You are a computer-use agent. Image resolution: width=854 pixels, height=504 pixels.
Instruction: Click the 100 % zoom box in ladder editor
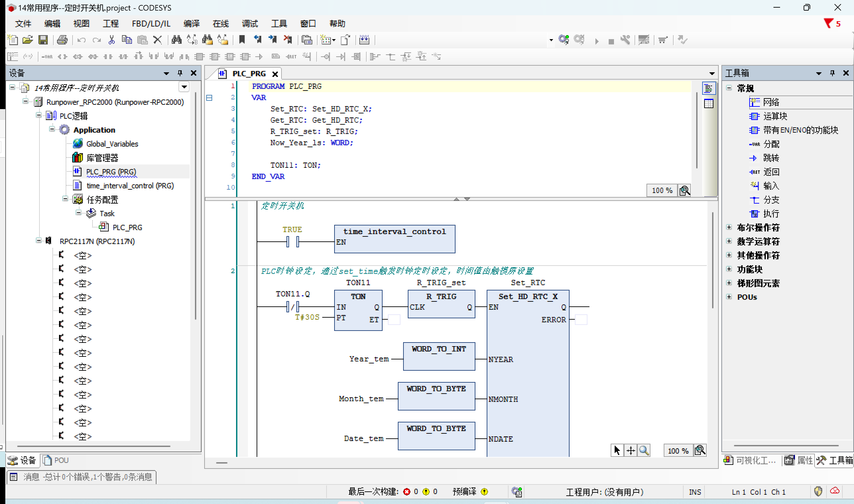point(678,451)
